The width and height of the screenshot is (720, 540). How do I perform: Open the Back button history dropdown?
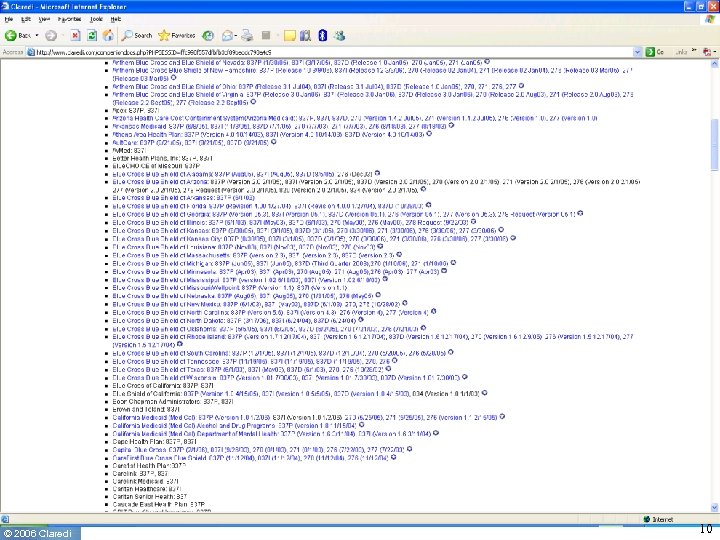tap(37, 35)
